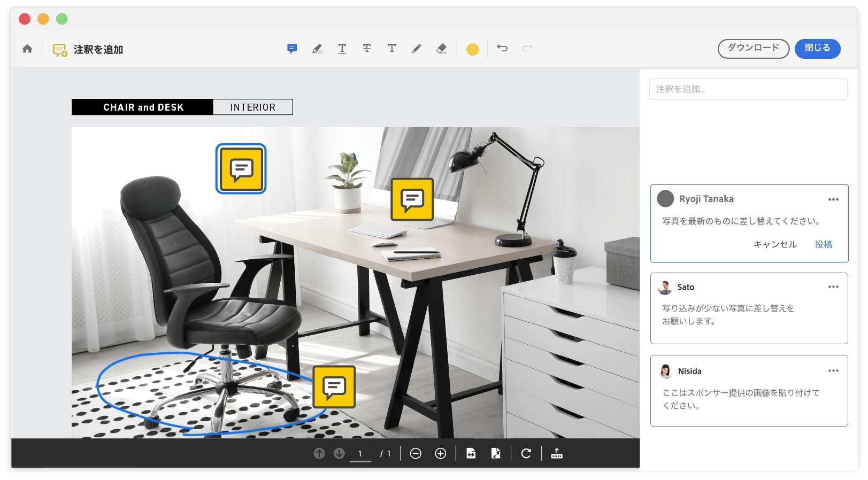Select Nisida's comment card text
The image size is (868, 480).
[741, 399]
